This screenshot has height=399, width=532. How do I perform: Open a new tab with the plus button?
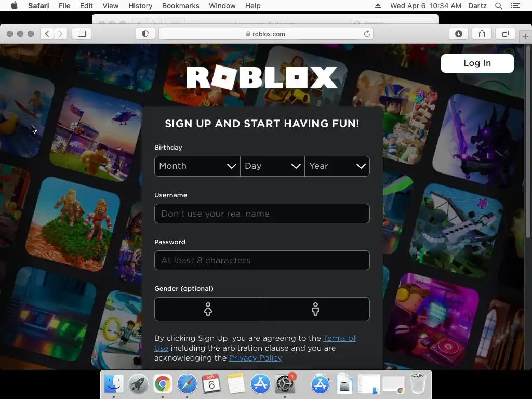pyautogui.click(x=525, y=36)
